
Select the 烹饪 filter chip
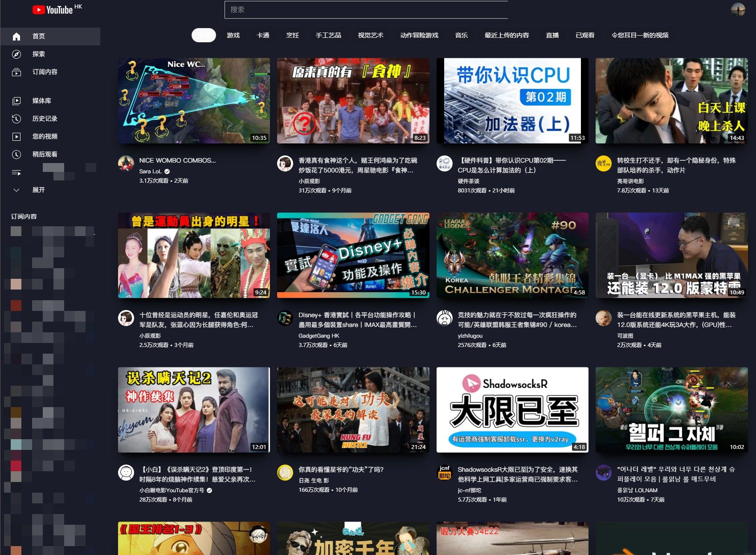click(293, 35)
